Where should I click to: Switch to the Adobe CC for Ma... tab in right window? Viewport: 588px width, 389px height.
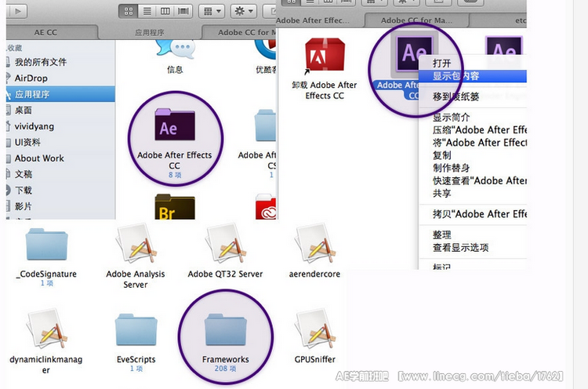pos(416,20)
